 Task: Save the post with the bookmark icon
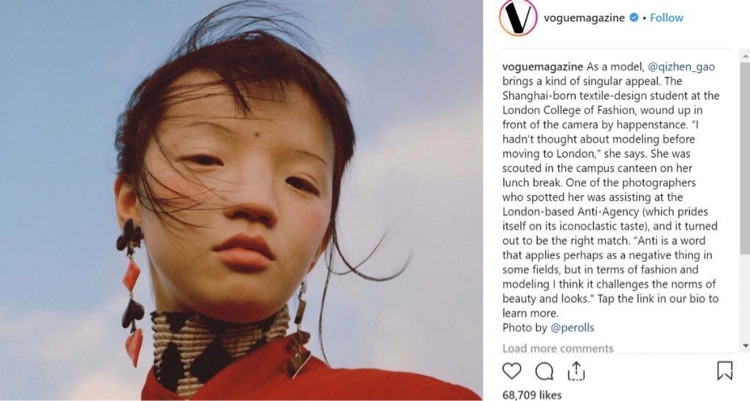coord(725,370)
